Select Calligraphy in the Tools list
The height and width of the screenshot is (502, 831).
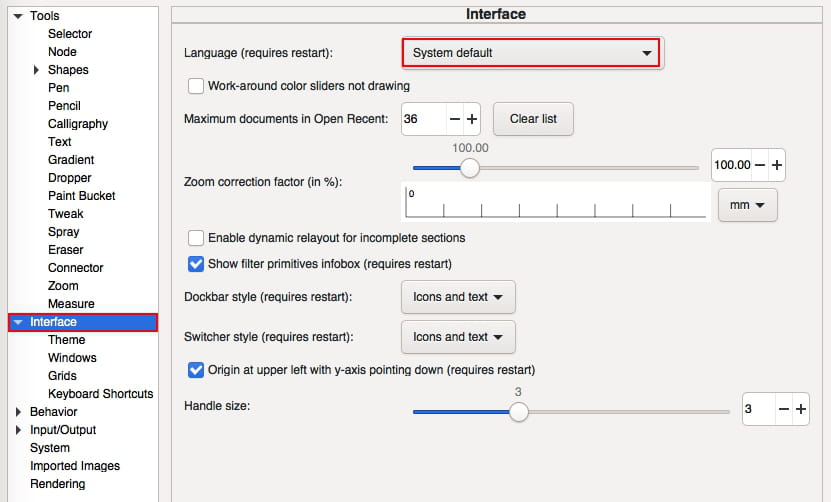pyautogui.click(x=78, y=124)
